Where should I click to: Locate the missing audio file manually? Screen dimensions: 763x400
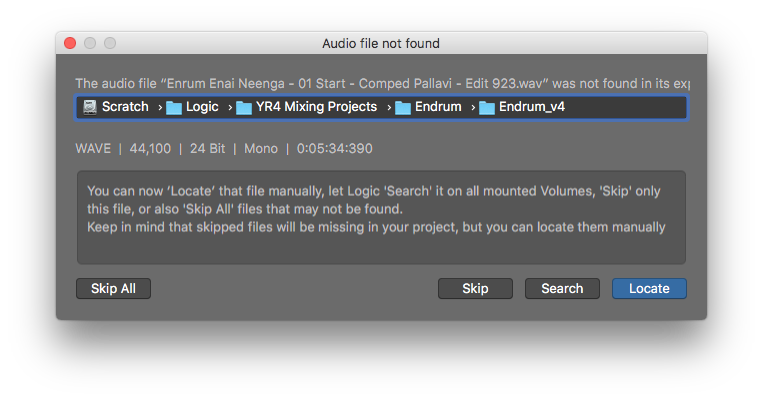point(649,289)
